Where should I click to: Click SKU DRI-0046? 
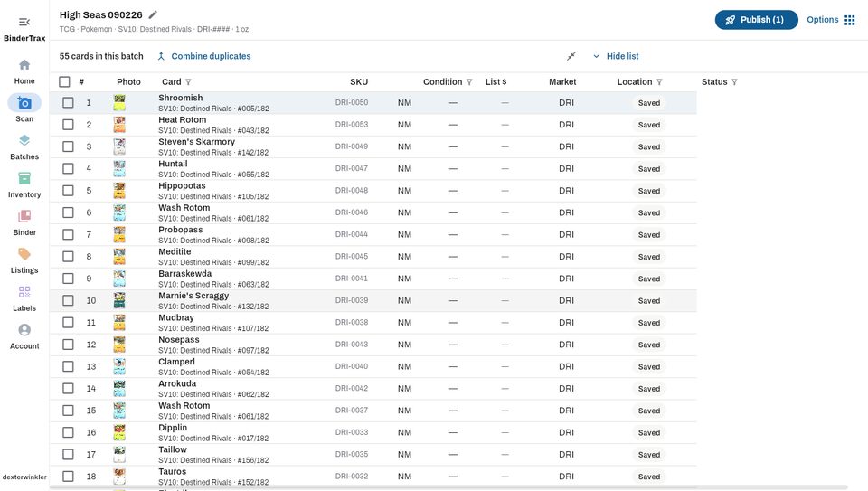click(x=351, y=212)
